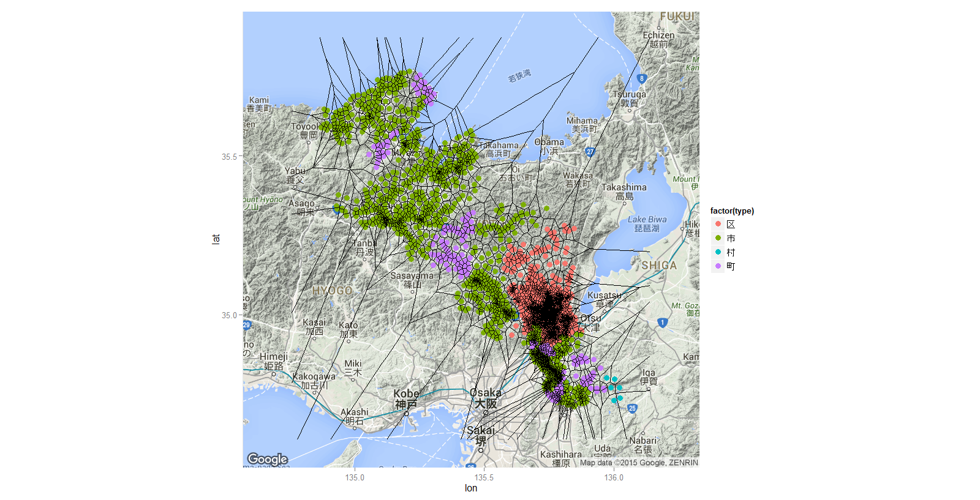This screenshot has height=500, width=980.
Task: Click route 29 shield on the left map edge
Action: [246, 325]
